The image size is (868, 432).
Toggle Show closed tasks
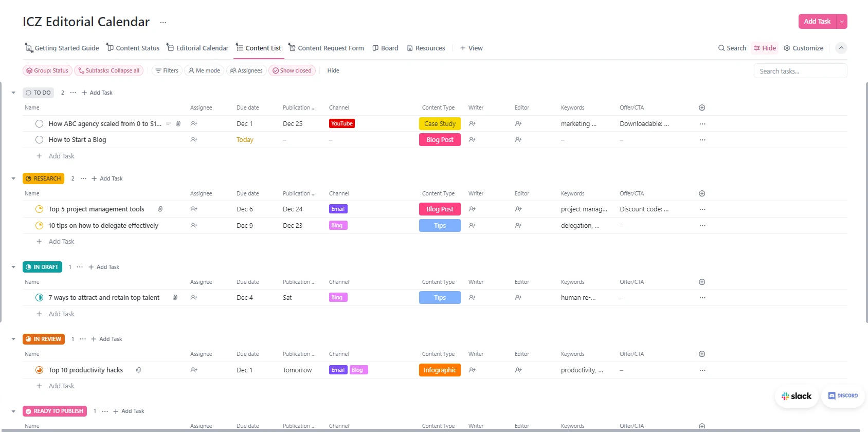tap(292, 71)
